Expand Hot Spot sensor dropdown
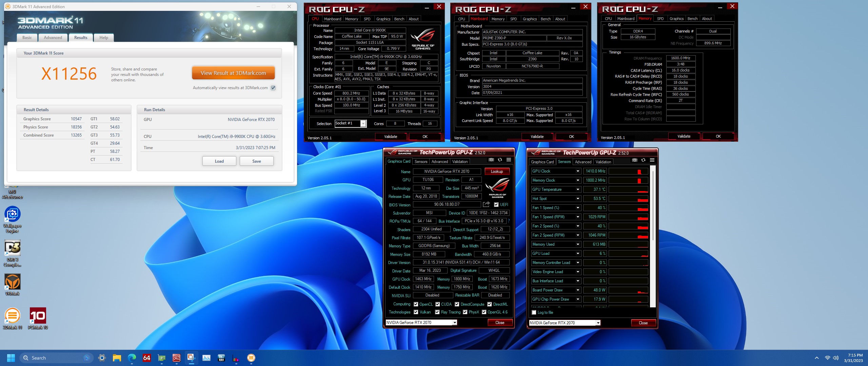Image resolution: width=868 pixels, height=366 pixels. [x=578, y=199]
